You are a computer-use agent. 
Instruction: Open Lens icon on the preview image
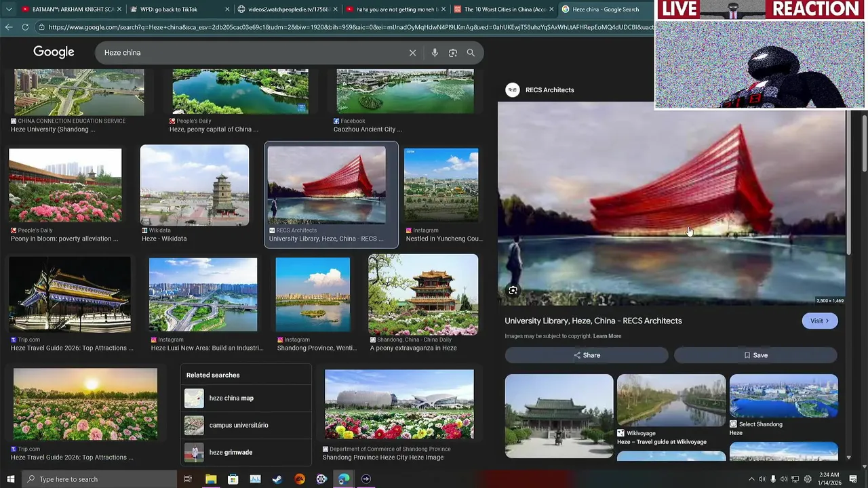(x=513, y=290)
